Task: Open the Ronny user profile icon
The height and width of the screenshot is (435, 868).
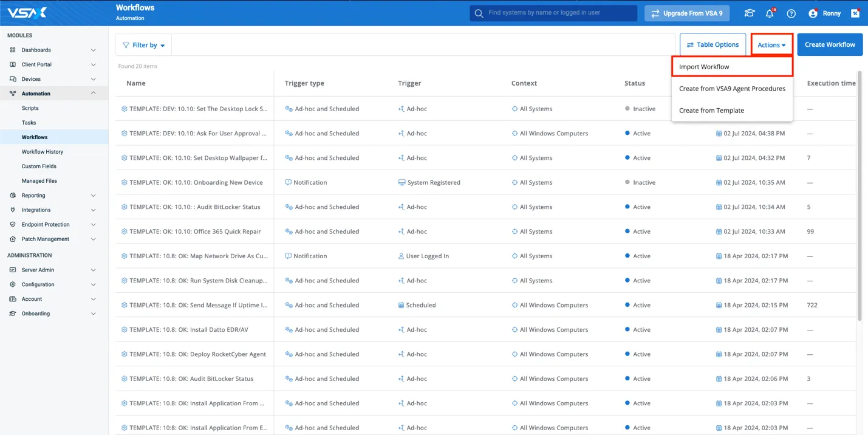Action: [x=813, y=13]
